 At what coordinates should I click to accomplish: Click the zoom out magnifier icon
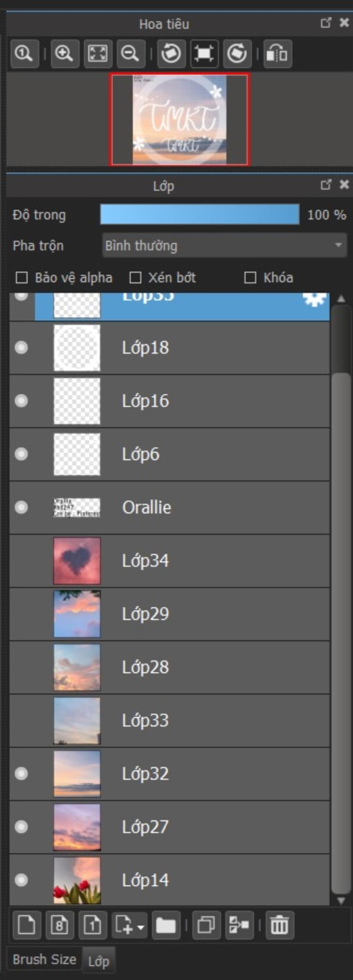(130, 54)
